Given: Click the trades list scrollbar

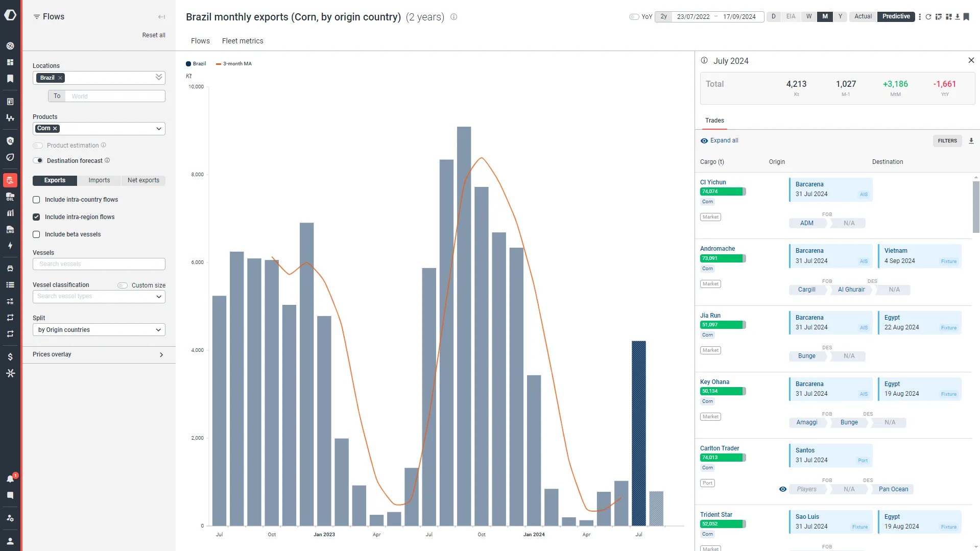Looking at the screenshot, I should click(x=976, y=207).
